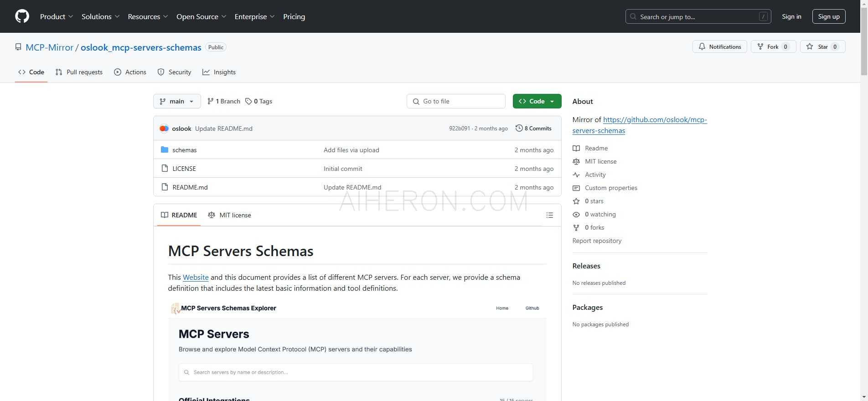Click the eye icon beside 0 watching

tap(576, 214)
